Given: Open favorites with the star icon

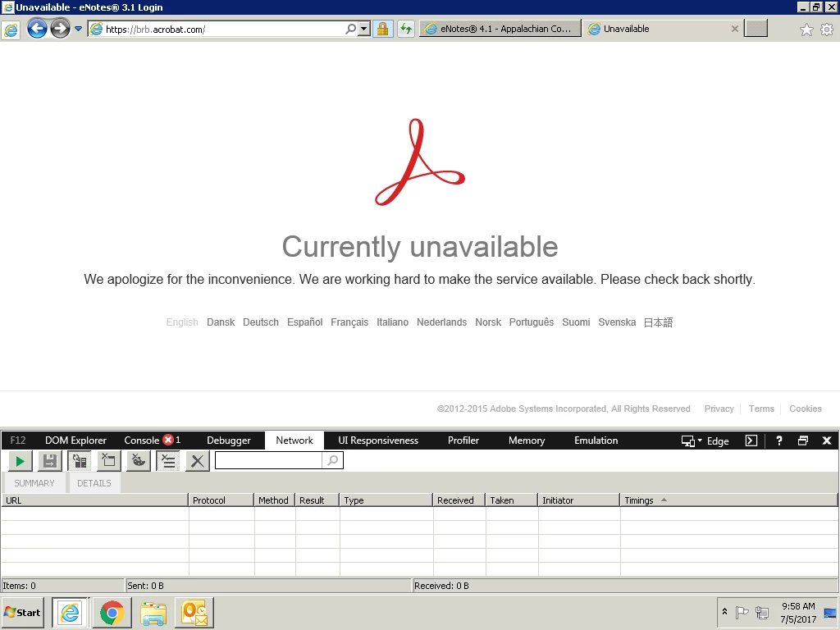Looking at the screenshot, I should (x=806, y=30).
